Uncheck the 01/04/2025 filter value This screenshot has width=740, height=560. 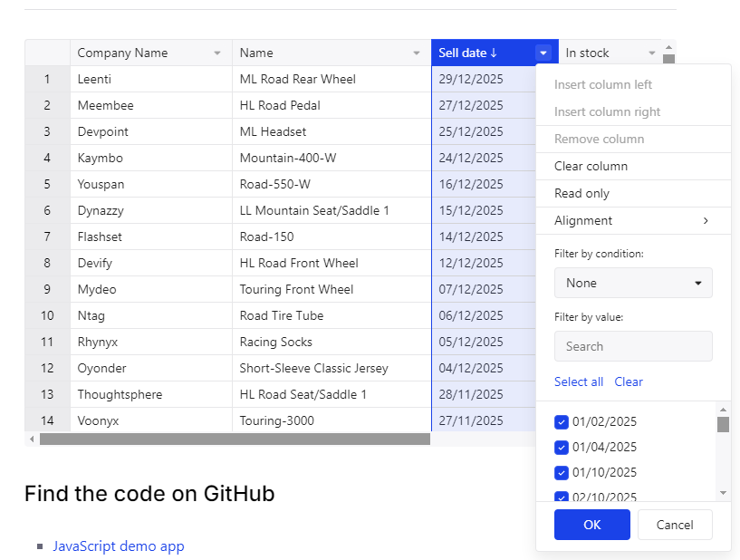(x=562, y=447)
